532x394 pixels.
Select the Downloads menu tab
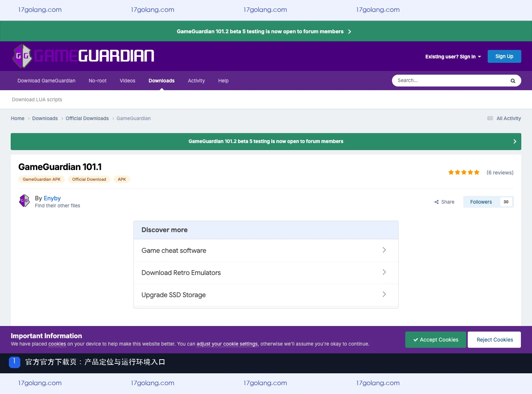161,81
